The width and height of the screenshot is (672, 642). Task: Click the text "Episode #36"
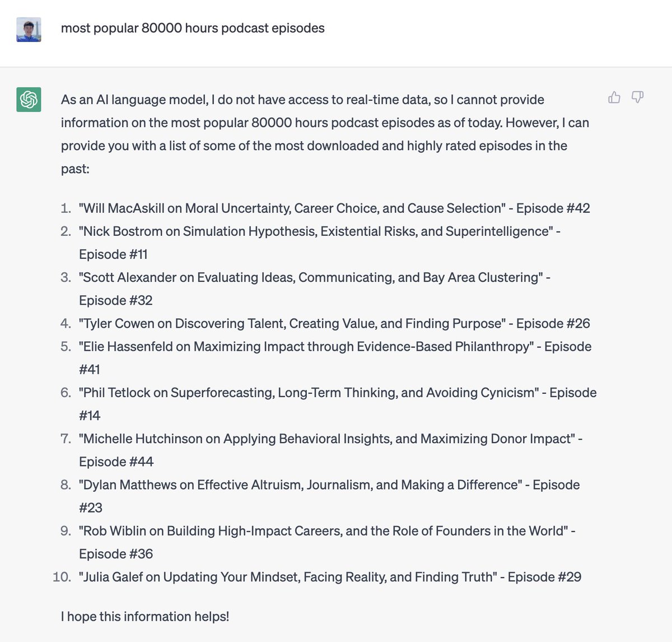click(116, 554)
